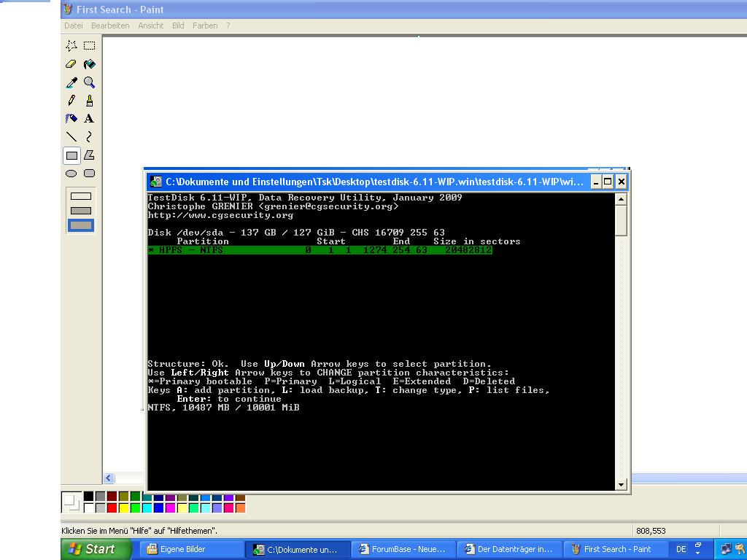
Task: Select the Free-Form Select tool
Action: pyautogui.click(x=71, y=46)
